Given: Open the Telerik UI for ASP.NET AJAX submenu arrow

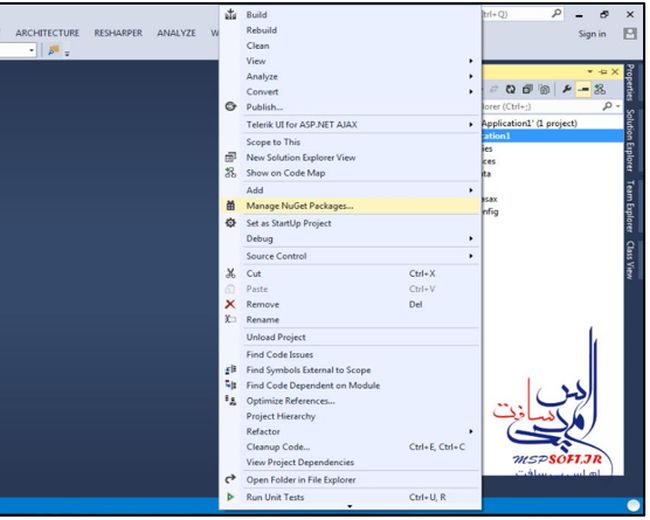Looking at the screenshot, I should point(471,124).
